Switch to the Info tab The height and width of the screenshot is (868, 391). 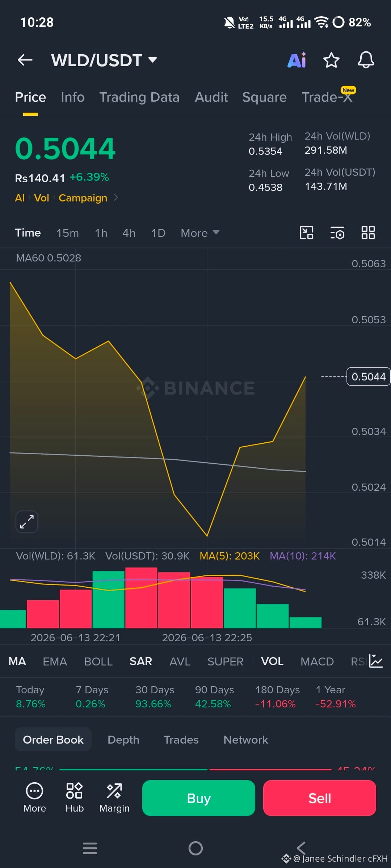(72, 97)
